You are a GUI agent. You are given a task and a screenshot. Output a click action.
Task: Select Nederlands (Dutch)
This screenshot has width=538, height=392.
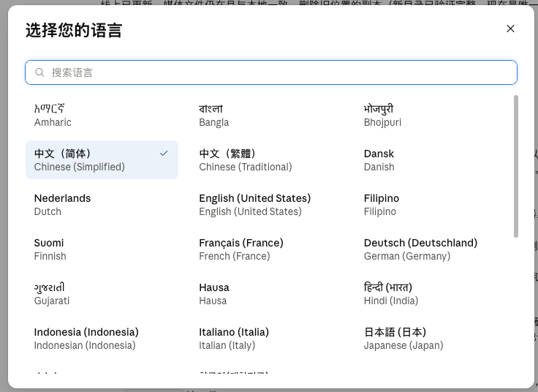coord(102,205)
